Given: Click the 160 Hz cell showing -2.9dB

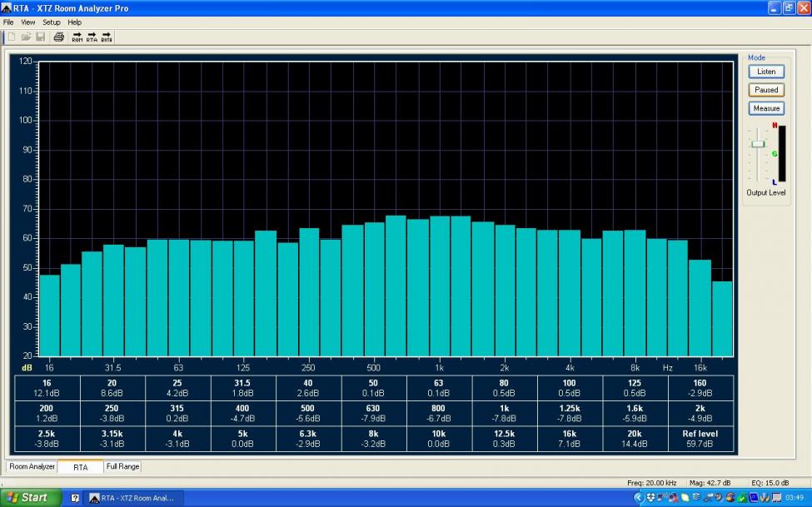Looking at the screenshot, I should coord(700,388).
